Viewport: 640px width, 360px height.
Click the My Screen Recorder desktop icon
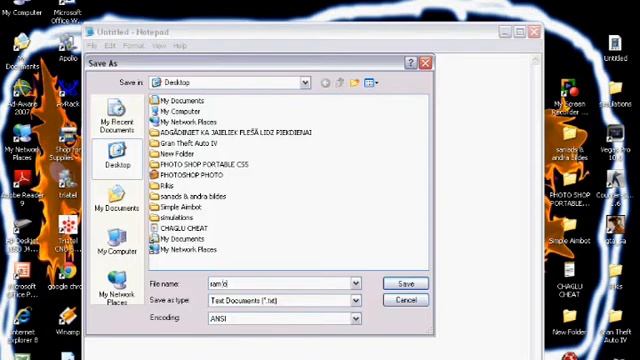tap(570, 98)
